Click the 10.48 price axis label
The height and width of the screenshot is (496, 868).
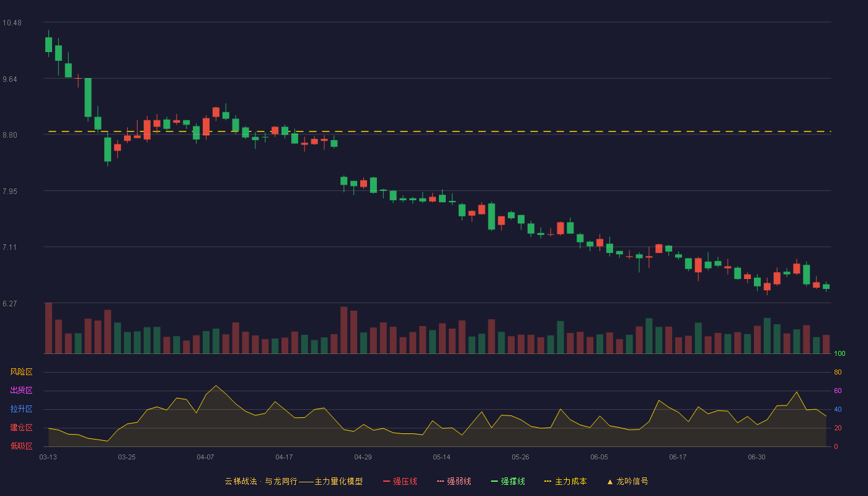tap(12, 23)
